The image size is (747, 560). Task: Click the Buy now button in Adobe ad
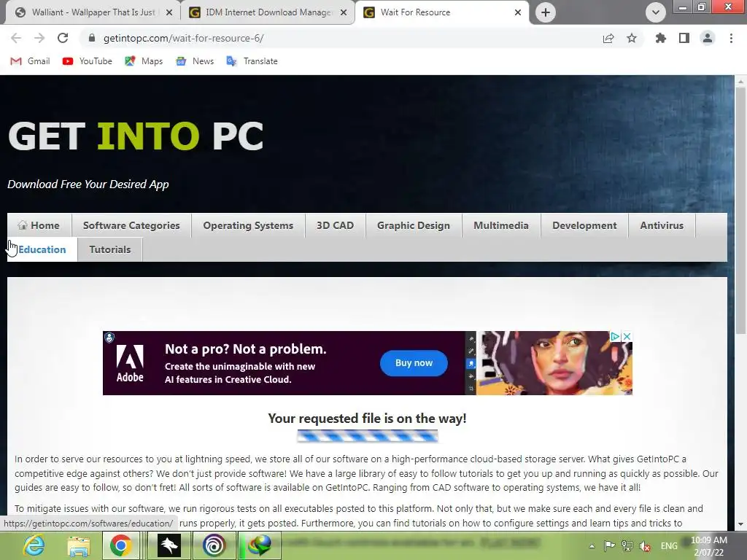click(x=414, y=363)
